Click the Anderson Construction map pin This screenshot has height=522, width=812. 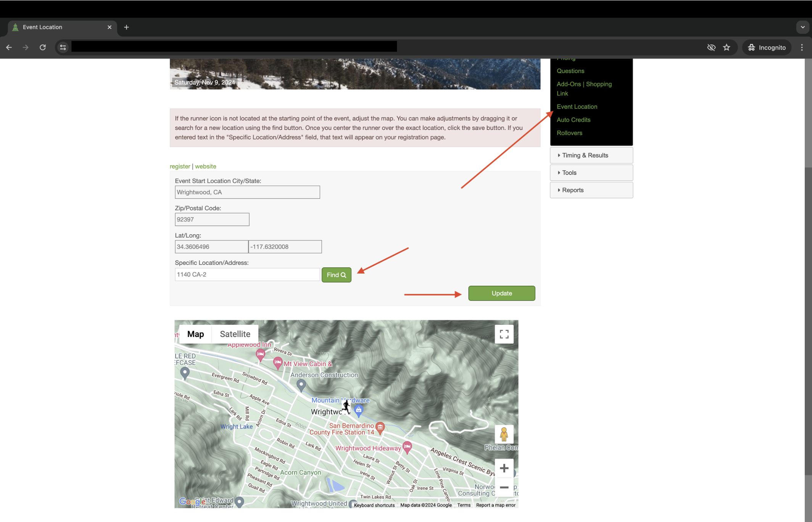coord(301,385)
